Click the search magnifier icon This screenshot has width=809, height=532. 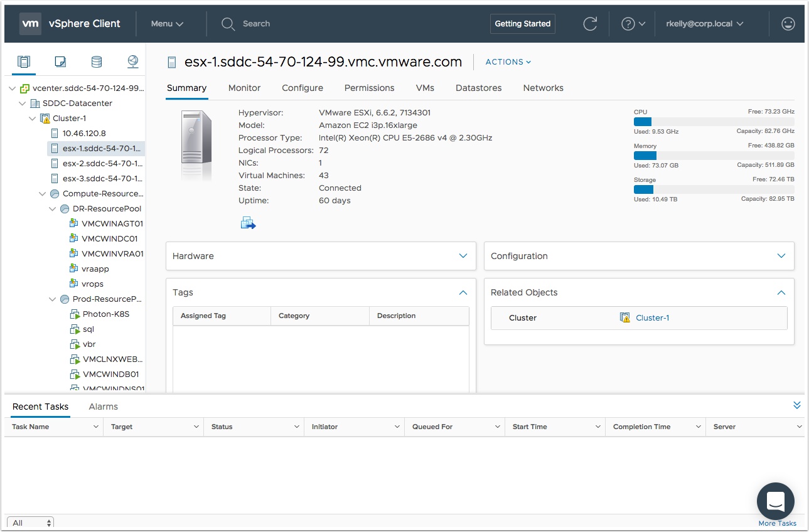(227, 24)
